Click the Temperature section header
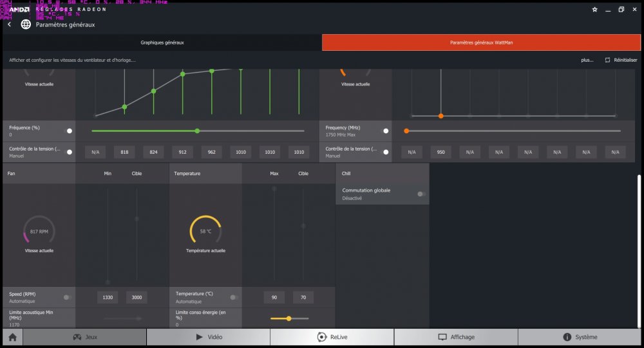The width and height of the screenshot is (644, 348). 205,174
